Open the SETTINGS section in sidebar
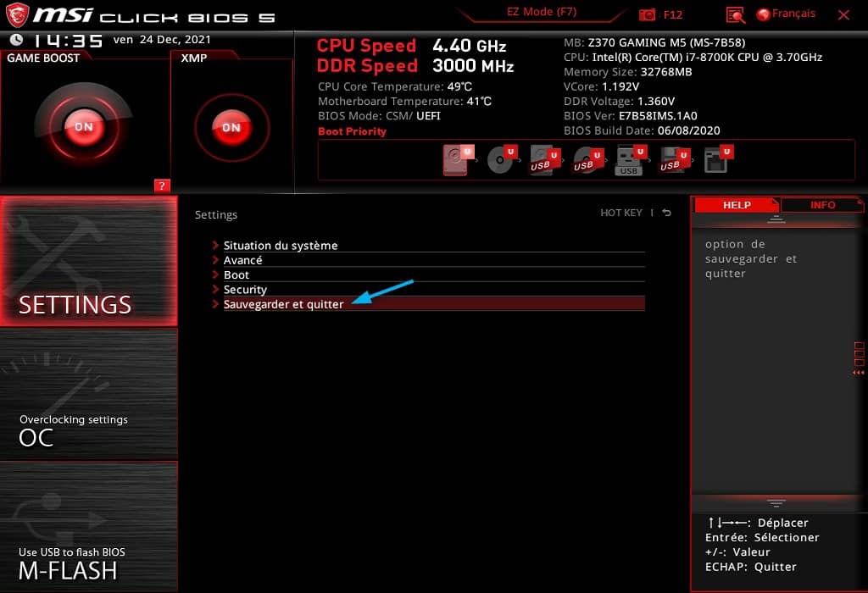The width and height of the screenshot is (868, 593). [x=88, y=261]
